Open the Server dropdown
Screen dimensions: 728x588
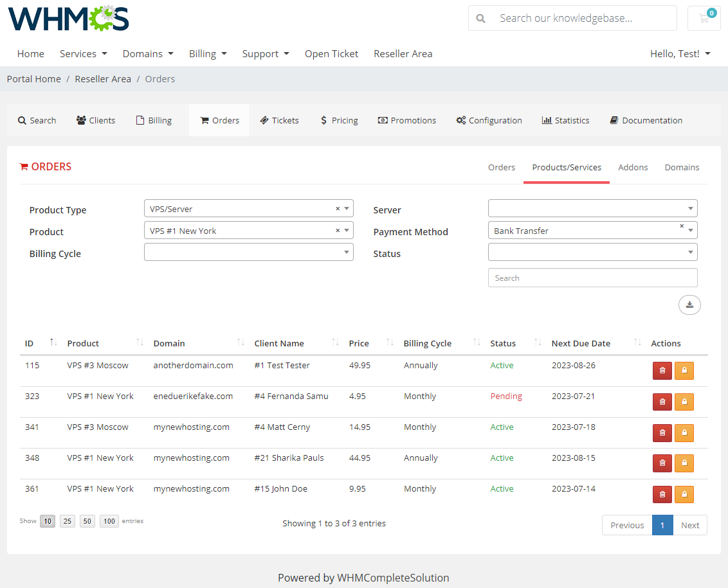(592, 208)
